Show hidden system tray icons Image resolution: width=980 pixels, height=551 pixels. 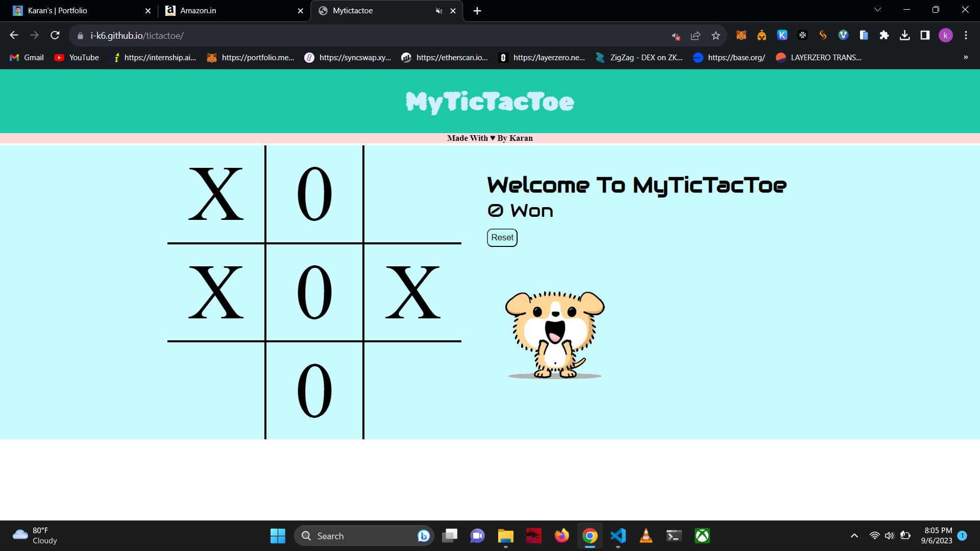pyautogui.click(x=854, y=536)
